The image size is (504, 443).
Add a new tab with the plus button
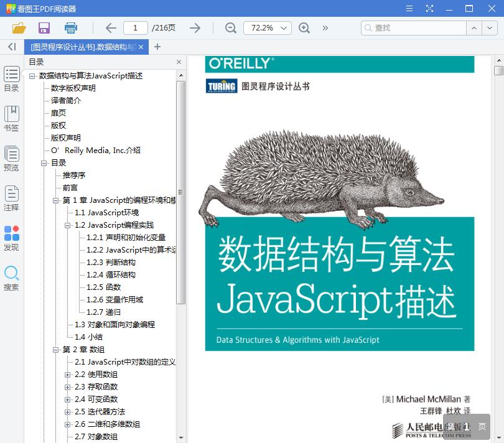(157, 47)
